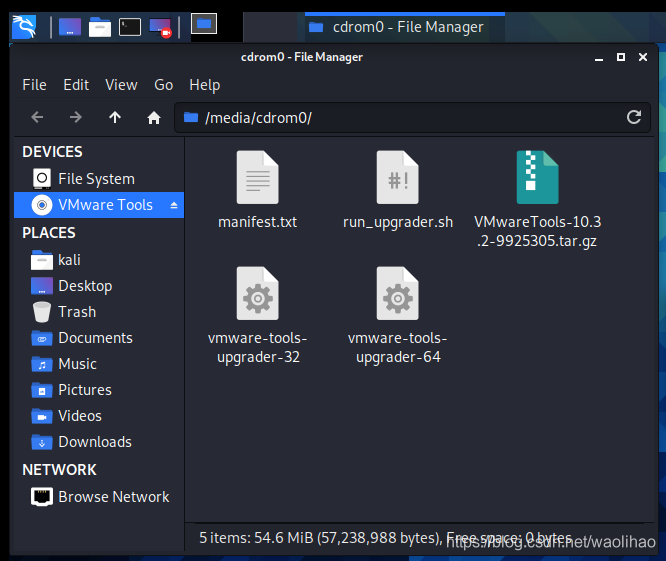Select vmware-tools-upgrader-64 executable icon
Image resolution: width=666 pixels, height=561 pixels.
pos(398,293)
